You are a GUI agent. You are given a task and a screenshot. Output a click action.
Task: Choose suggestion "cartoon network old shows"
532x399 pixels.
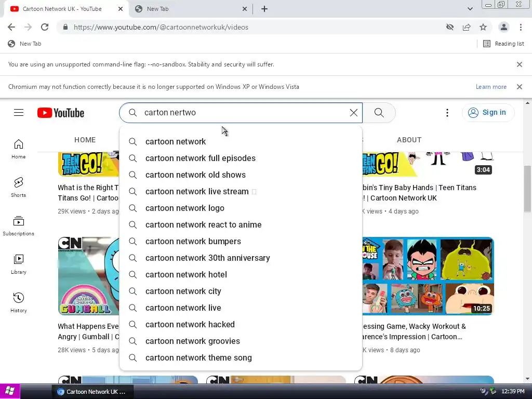pos(241,175)
